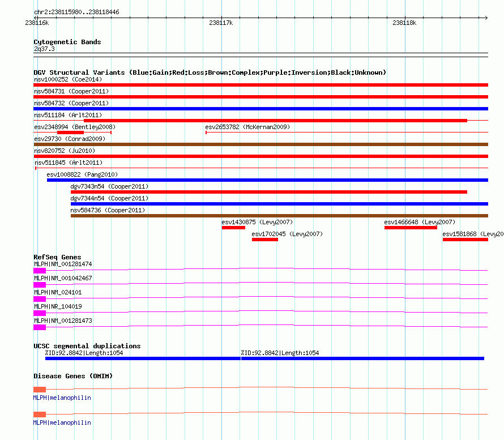The height and width of the screenshot is (440, 504).
Task: Click the DGV Structural Variants track title
Action: pyautogui.click(x=210, y=72)
